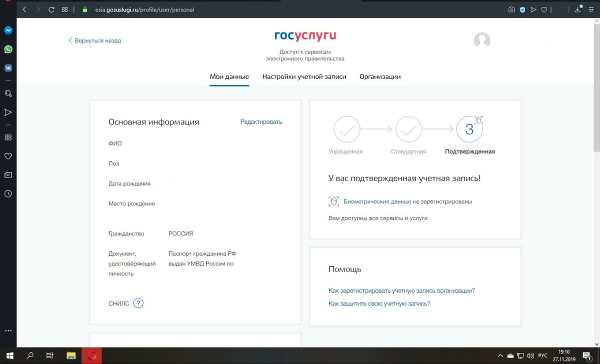Open Windows notification center icon
600x364 pixels.
point(587,355)
